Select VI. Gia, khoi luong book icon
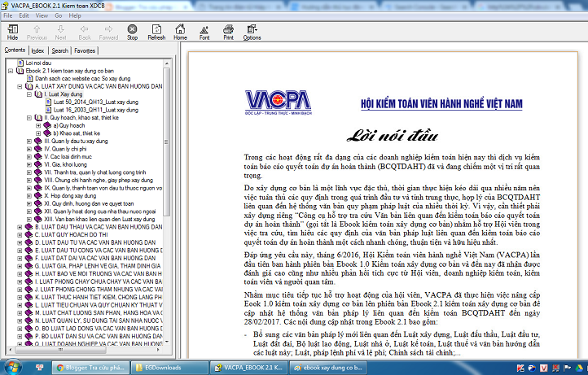This screenshot has height=375, width=588. tap(38, 164)
